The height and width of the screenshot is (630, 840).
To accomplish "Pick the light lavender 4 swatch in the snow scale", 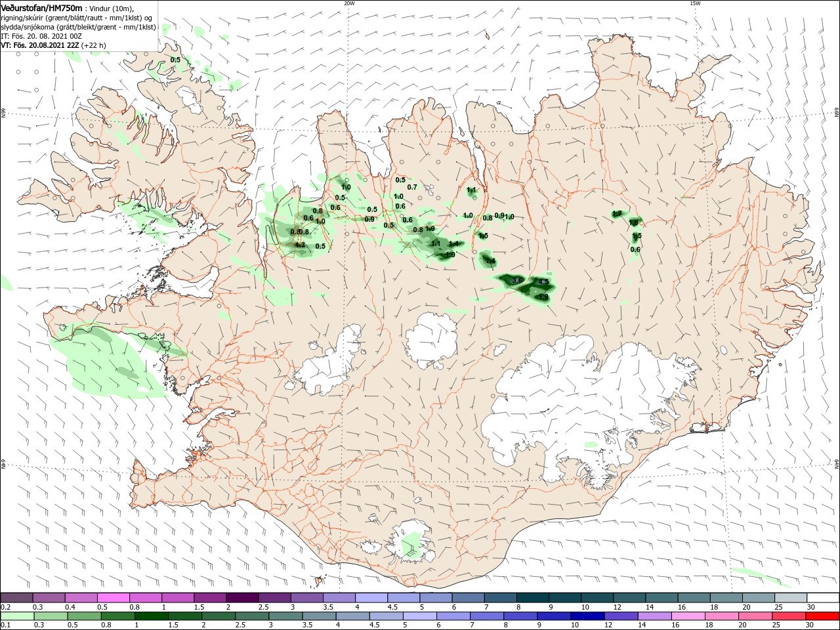I will (x=371, y=598).
